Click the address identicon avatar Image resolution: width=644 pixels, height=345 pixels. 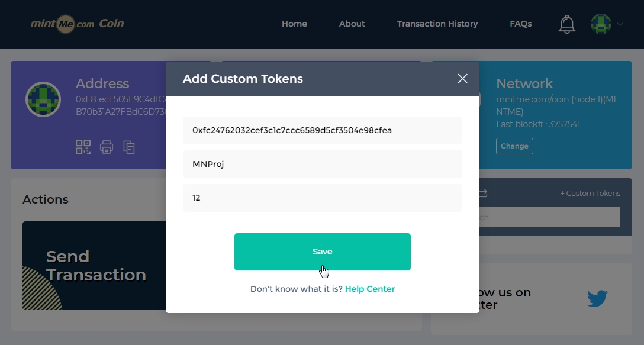43,99
